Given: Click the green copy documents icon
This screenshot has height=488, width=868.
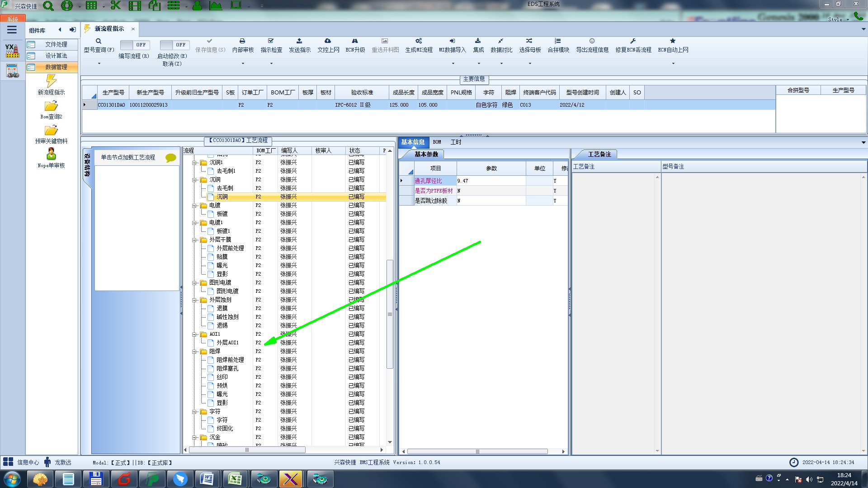Looking at the screenshot, I should [155, 5].
